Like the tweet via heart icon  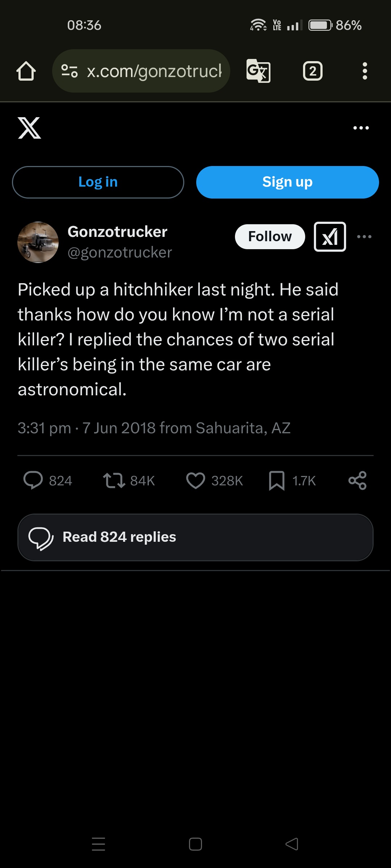click(x=195, y=481)
